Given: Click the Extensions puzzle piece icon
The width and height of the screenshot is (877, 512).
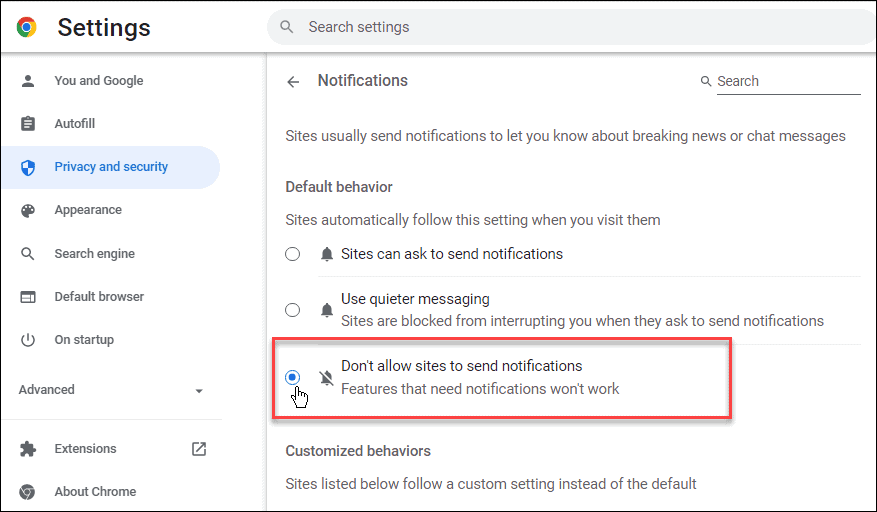Looking at the screenshot, I should pos(27,449).
